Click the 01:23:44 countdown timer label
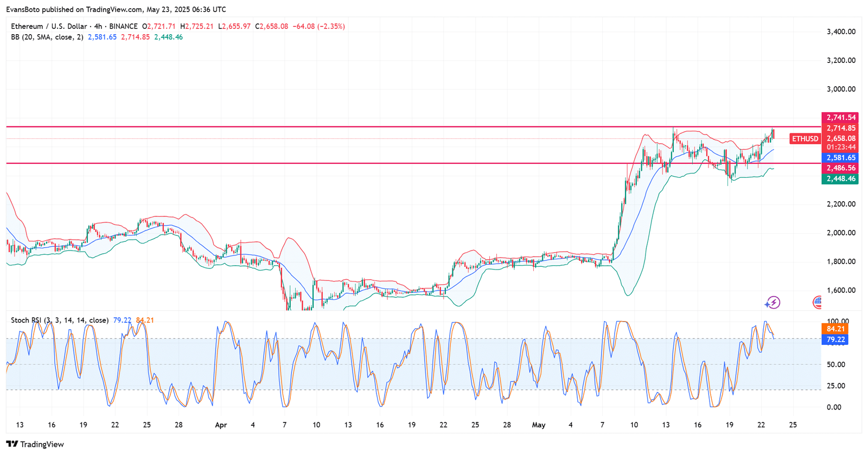 click(840, 147)
